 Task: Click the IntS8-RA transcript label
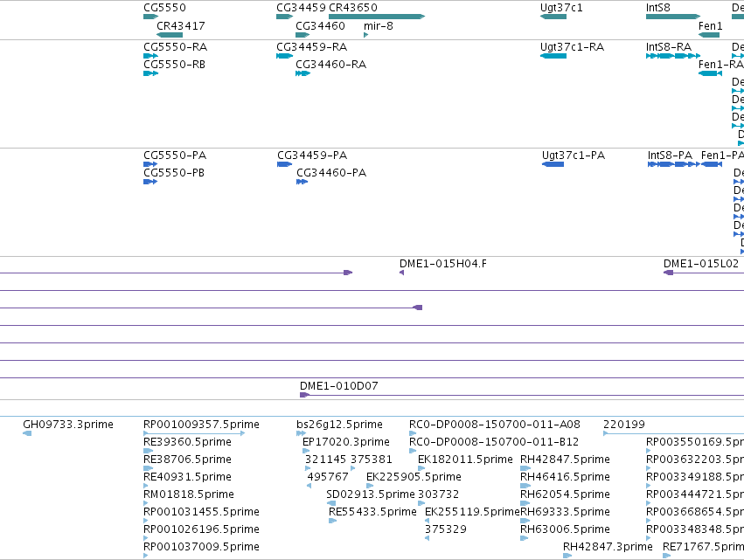pyautogui.click(x=669, y=47)
